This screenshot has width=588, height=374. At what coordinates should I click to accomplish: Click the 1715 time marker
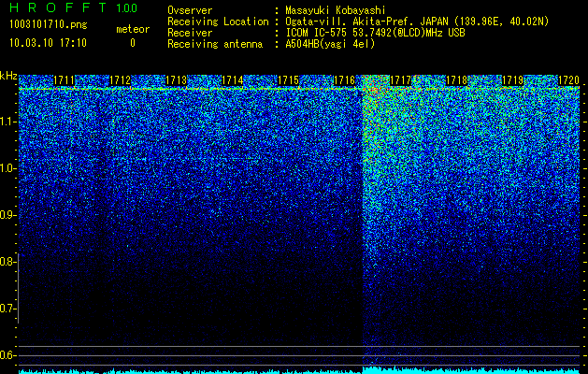click(x=288, y=80)
